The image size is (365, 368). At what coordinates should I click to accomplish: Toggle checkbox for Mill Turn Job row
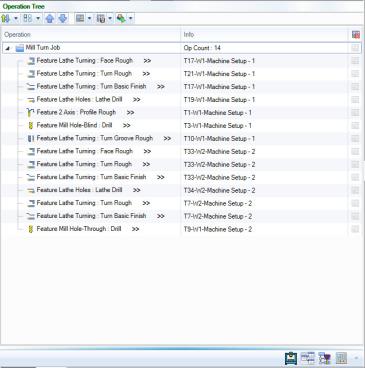[355, 48]
